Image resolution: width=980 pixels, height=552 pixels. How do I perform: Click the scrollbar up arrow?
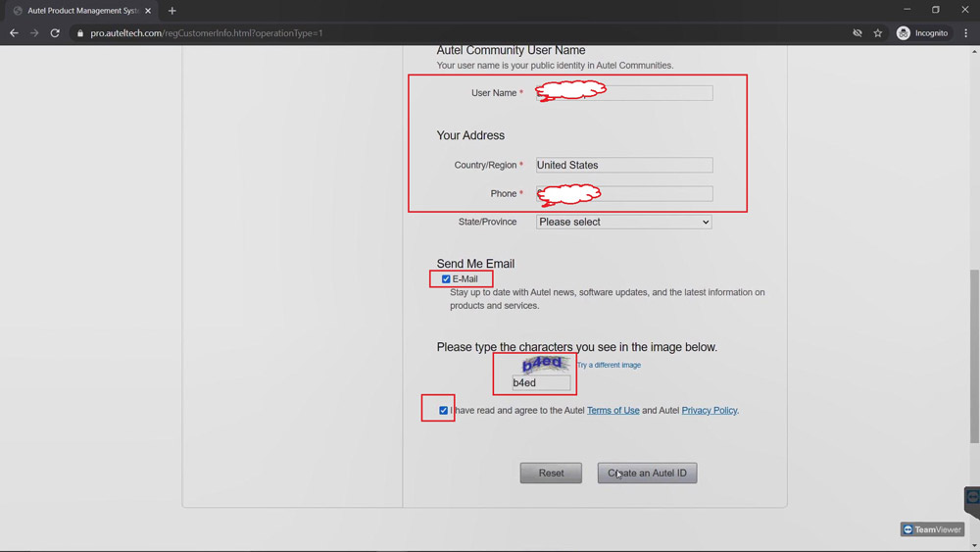pos(974,51)
